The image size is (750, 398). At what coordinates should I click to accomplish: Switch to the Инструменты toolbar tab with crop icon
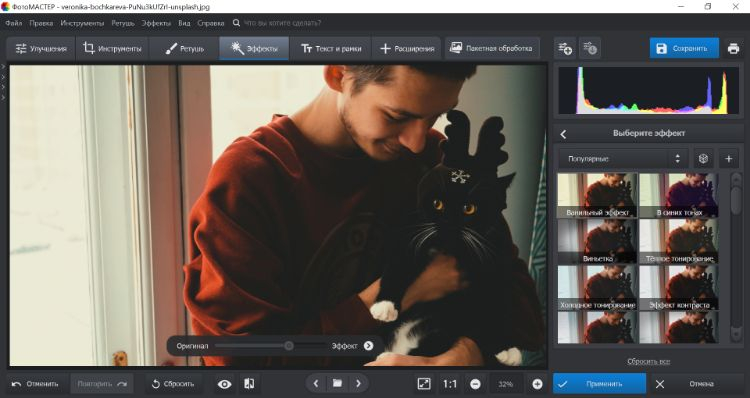[x=112, y=48]
